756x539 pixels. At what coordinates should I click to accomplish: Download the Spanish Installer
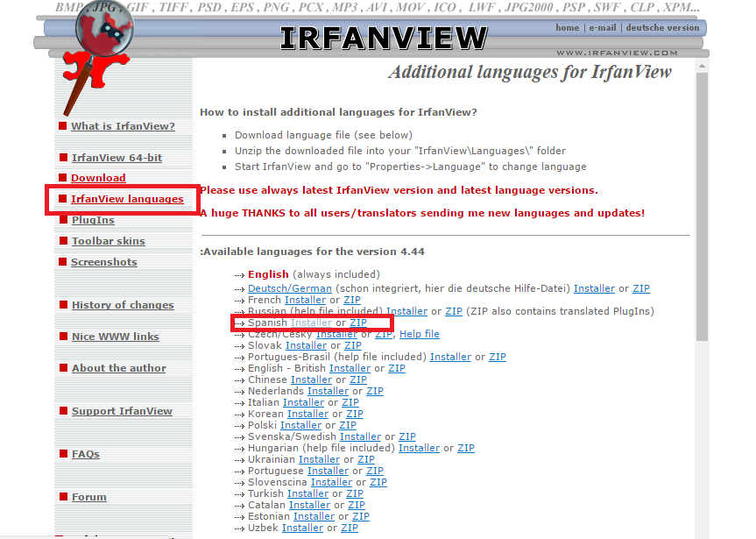click(x=312, y=323)
